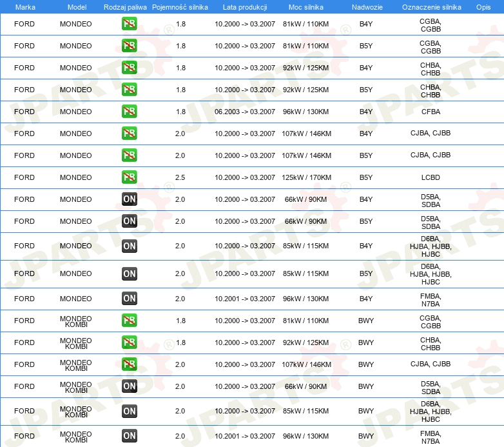Click the CJBA, CJBB cell in the B5Y row
This screenshot has height=447, width=504.
(x=431, y=155)
